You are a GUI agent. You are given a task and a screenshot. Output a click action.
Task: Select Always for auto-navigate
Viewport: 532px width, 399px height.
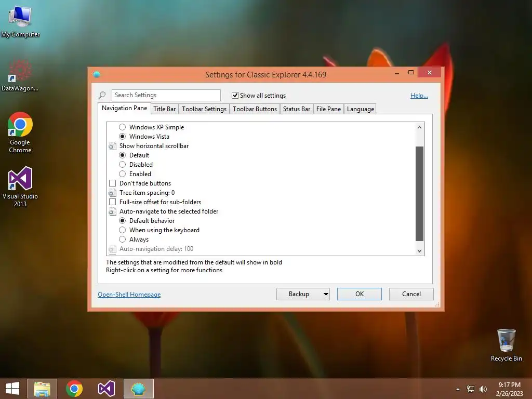(123, 240)
